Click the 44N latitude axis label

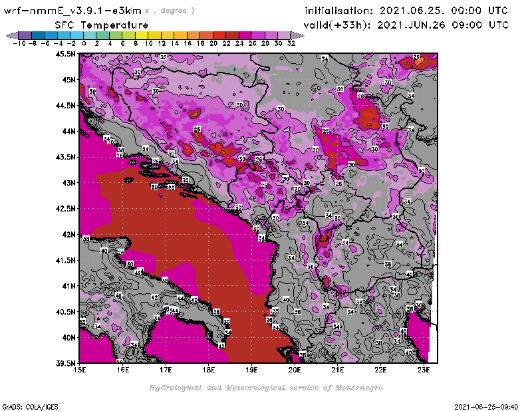pyautogui.click(x=69, y=131)
